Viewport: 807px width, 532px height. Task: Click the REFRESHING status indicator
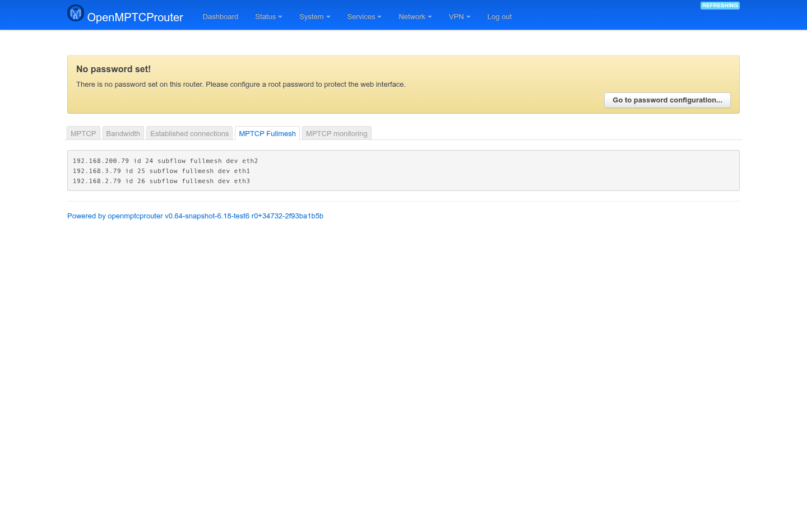720,6
